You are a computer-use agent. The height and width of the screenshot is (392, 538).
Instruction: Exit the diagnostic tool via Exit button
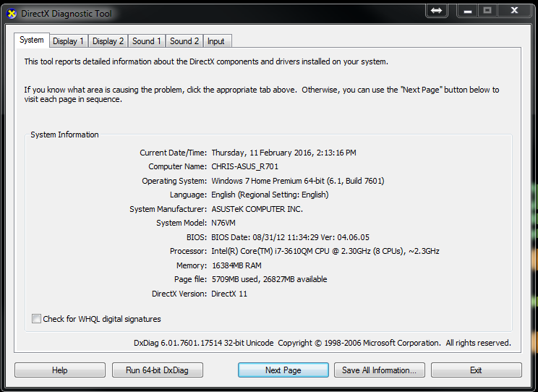(476, 370)
